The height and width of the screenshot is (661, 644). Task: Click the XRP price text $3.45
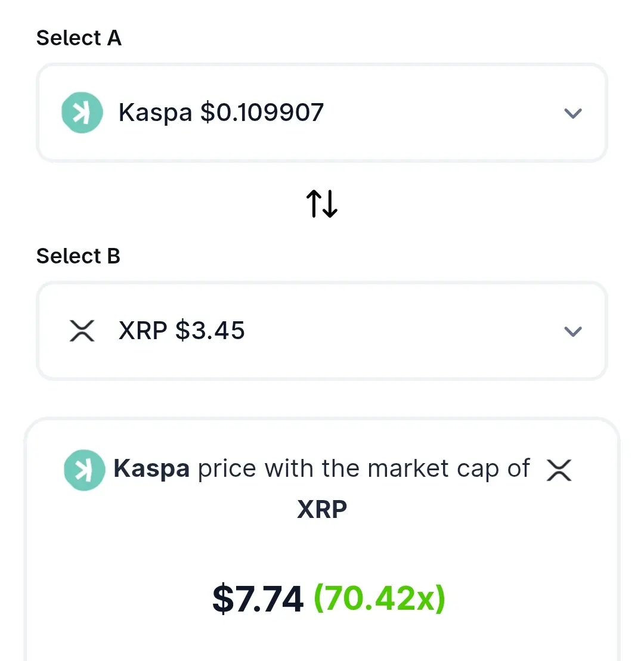tap(210, 330)
